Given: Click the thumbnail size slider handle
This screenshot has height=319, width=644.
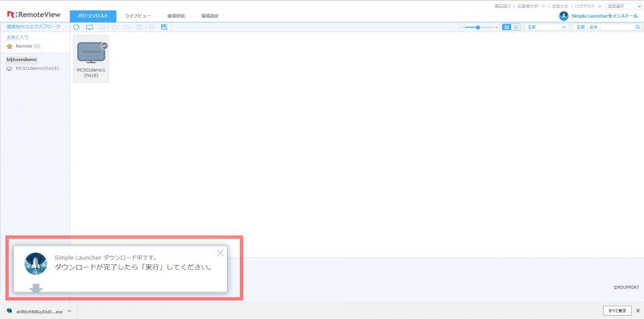Looking at the screenshot, I should pyautogui.click(x=478, y=27).
